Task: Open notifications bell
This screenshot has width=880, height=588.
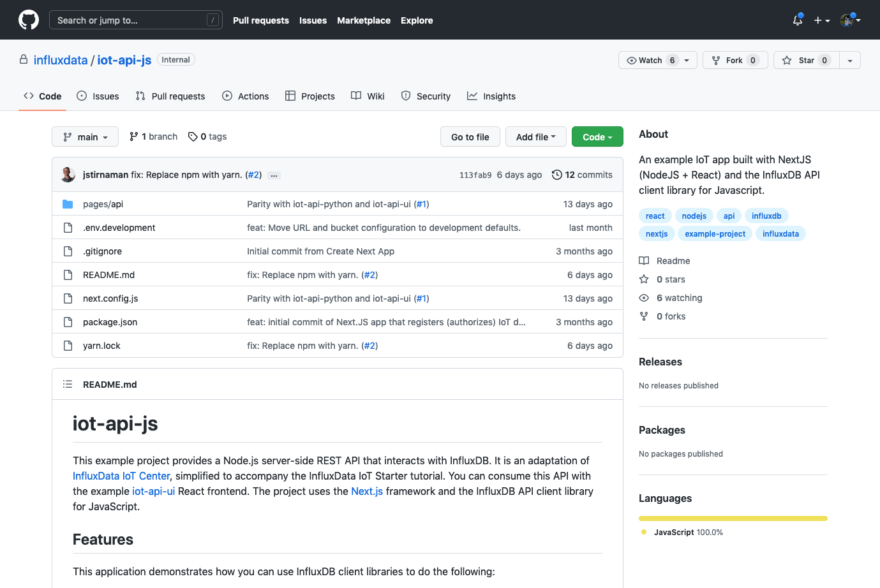Action: [x=798, y=20]
